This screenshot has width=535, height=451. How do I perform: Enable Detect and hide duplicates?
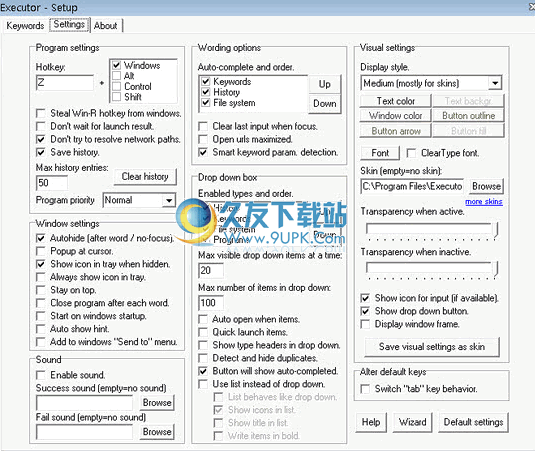[203, 358]
